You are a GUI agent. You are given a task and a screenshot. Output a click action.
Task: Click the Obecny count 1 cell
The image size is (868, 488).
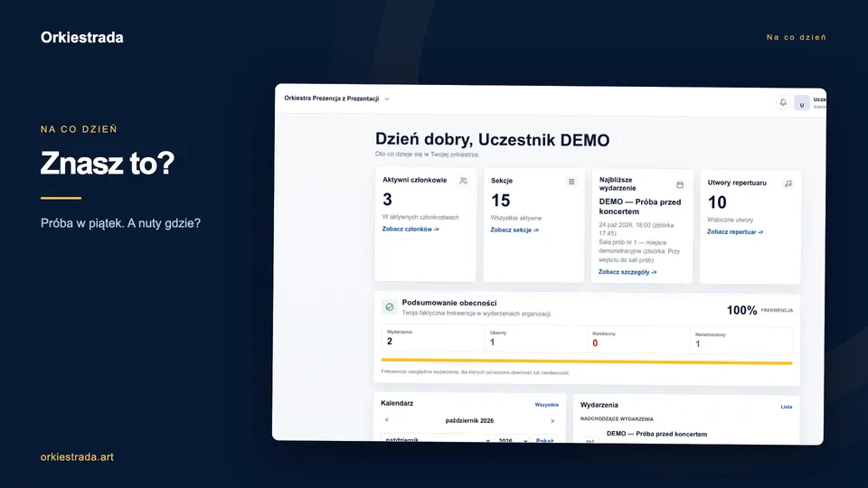(536, 338)
